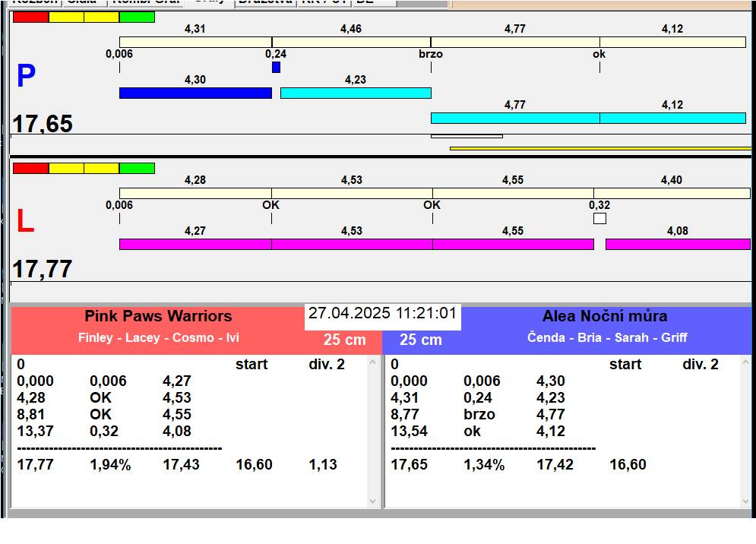
Task: Click the blue P lane letter
Action: click(26, 76)
